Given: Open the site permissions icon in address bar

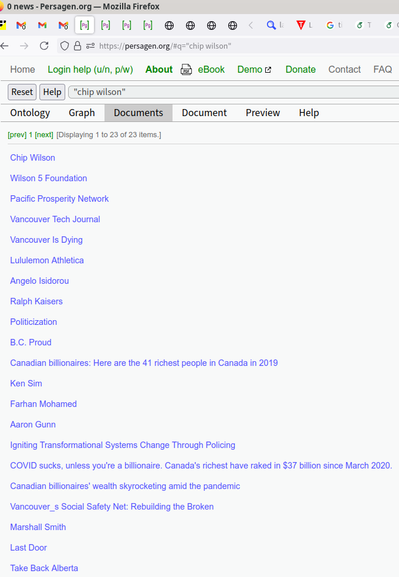Looking at the screenshot, I should pos(90,46).
